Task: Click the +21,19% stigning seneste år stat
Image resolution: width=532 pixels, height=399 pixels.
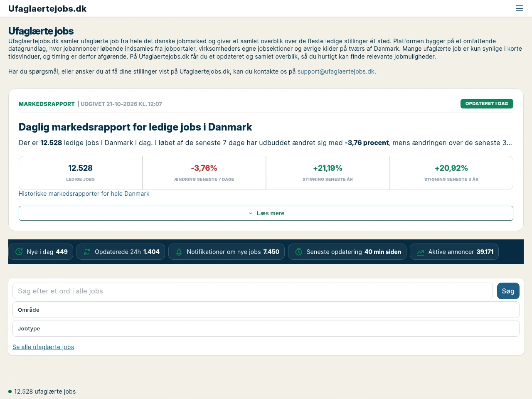Action: click(x=328, y=173)
